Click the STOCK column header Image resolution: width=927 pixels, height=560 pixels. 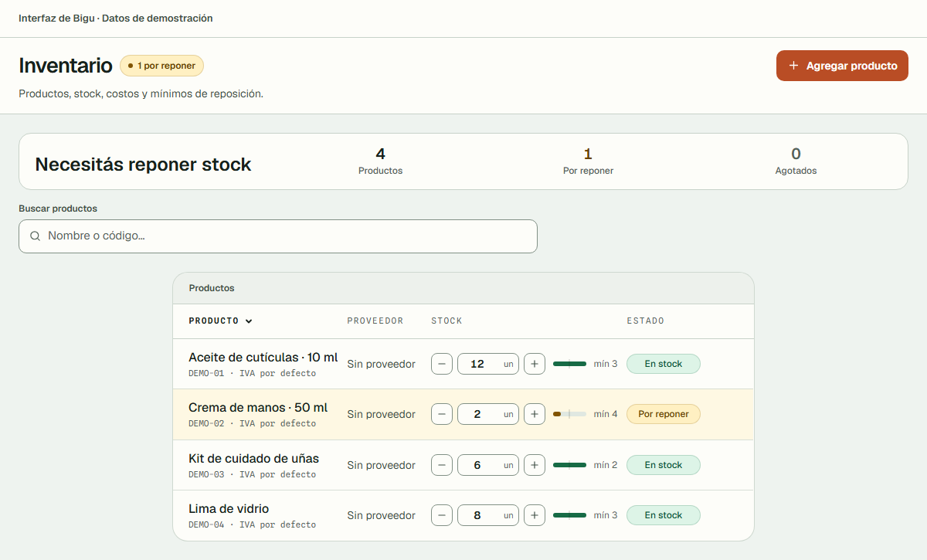point(447,321)
